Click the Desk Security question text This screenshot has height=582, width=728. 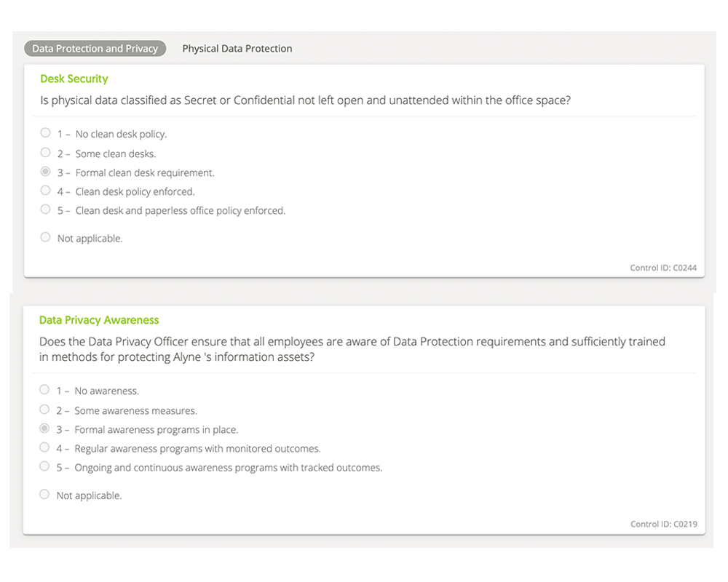pos(305,100)
